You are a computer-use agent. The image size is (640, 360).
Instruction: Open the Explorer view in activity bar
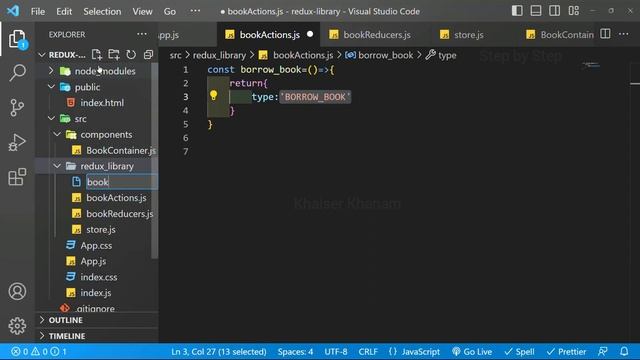(17, 39)
